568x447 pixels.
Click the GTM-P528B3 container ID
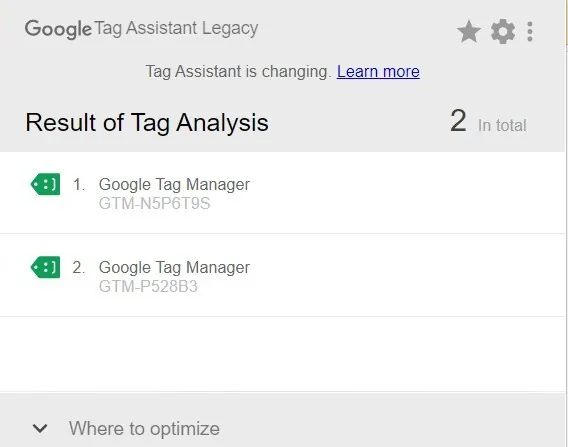pos(148,287)
